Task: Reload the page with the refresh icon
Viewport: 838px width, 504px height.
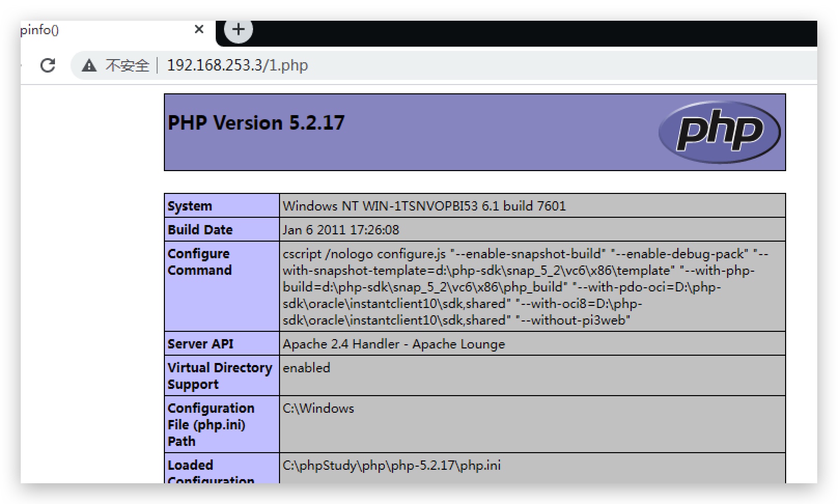Action: (48, 65)
